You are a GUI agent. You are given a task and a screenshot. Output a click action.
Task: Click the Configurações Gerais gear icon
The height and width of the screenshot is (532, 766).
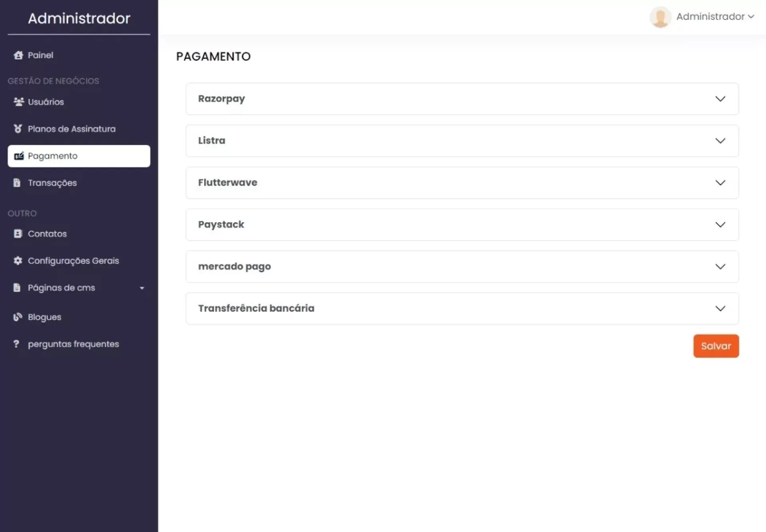tap(18, 261)
